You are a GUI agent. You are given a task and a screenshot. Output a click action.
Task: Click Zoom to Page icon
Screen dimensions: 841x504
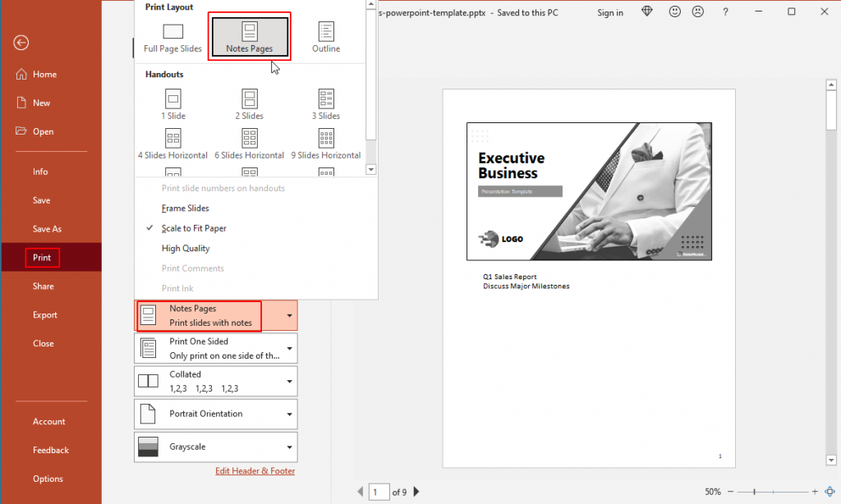point(830,492)
